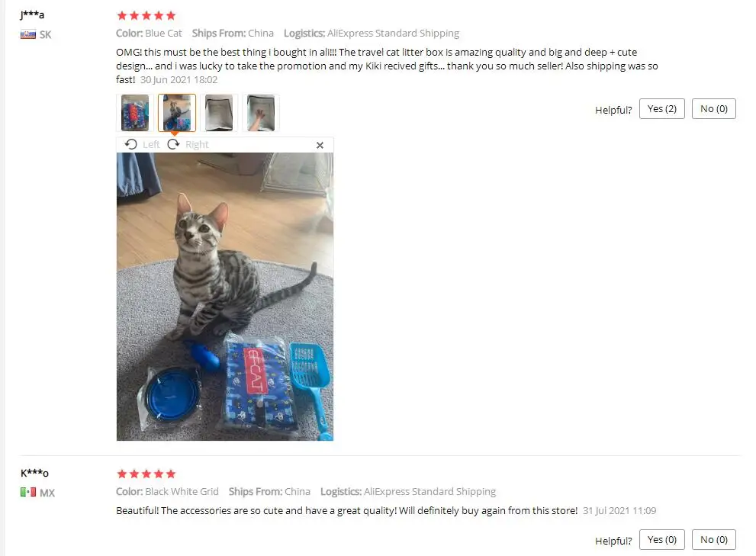The width and height of the screenshot is (756, 556).
Task: Vote Yes (0) on K***o's review
Action: coord(662,540)
